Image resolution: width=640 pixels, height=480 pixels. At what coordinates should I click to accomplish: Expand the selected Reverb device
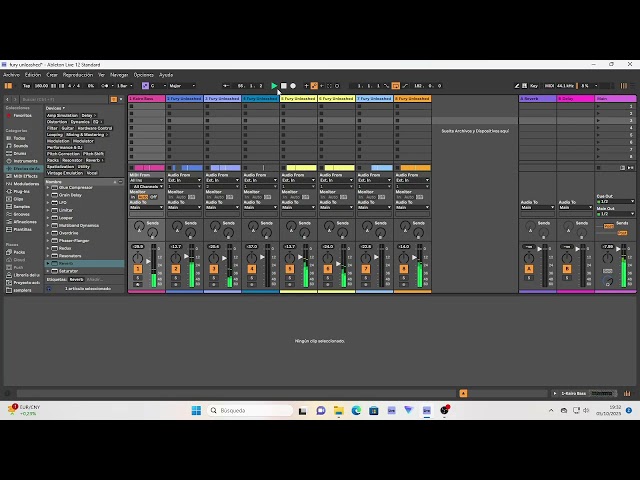pyautogui.click(x=48, y=264)
